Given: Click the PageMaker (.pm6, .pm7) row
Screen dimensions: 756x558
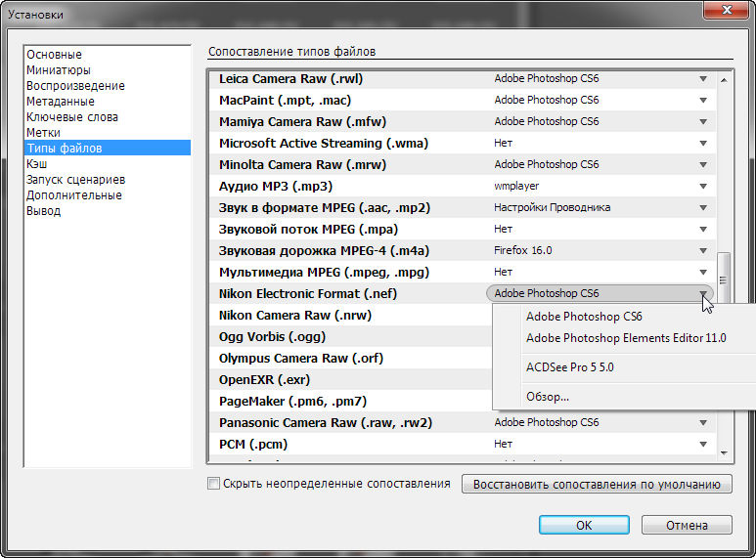Looking at the screenshot, I should click(x=350, y=402).
